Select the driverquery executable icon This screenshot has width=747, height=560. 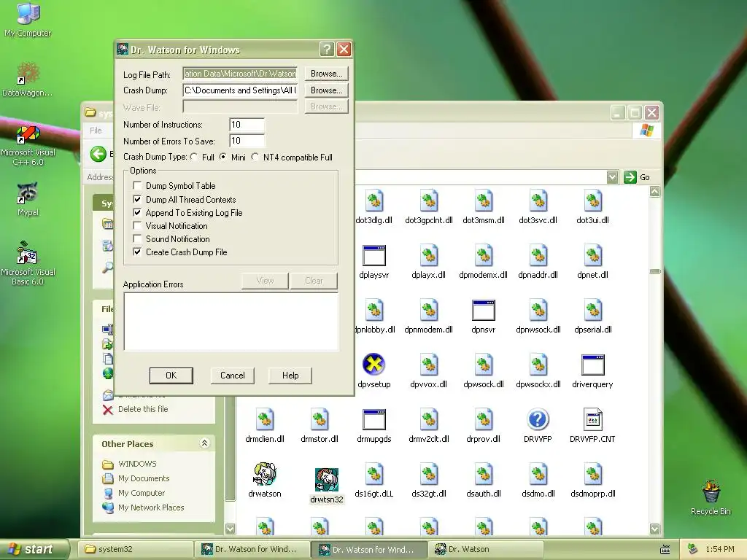592,365
